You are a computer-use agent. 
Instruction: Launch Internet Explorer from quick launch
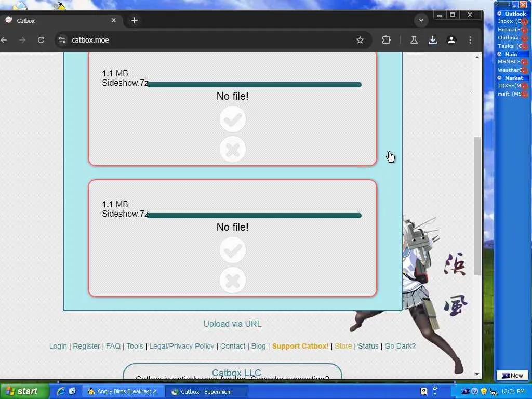click(61, 391)
